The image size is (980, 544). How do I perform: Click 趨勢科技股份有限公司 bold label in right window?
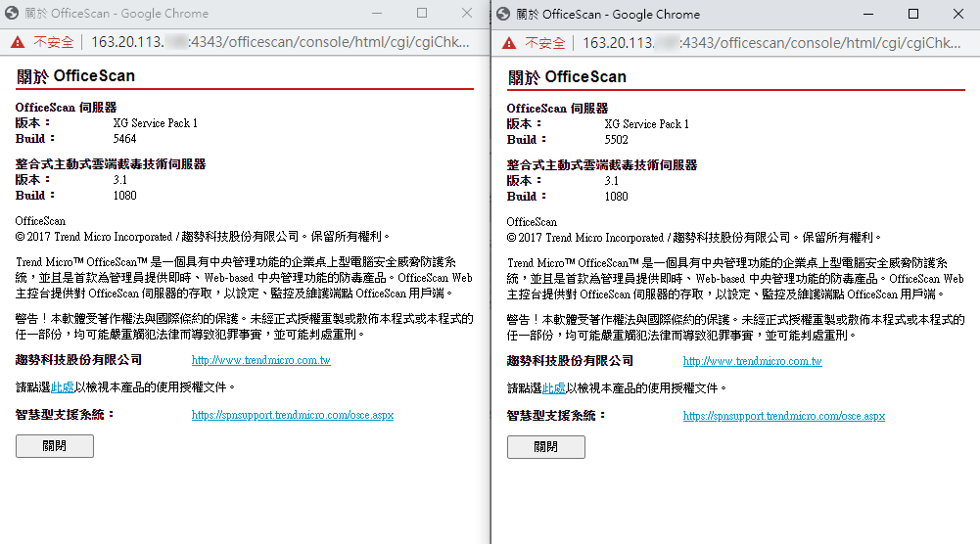tap(570, 361)
